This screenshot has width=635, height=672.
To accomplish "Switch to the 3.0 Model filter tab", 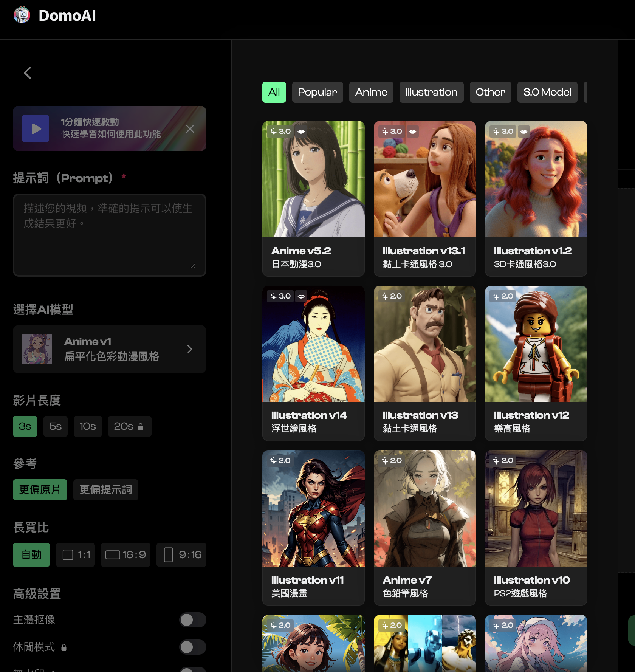I will pos(547,92).
